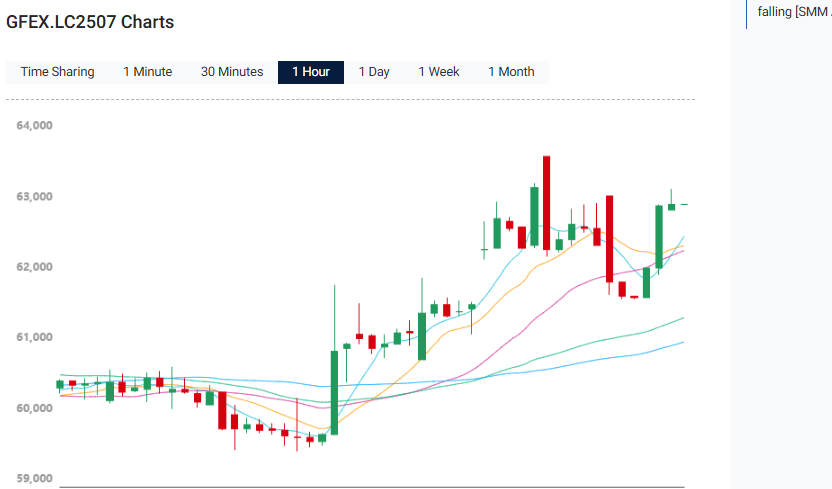The width and height of the screenshot is (832, 489).
Task: Select the 1 Minute chart interval
Action: point(147,72)
